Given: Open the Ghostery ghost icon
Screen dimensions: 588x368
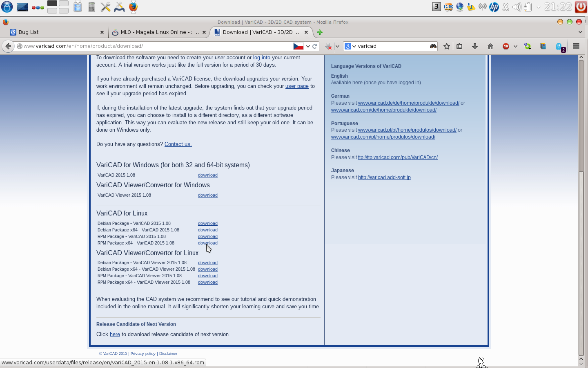Looking at the screenshot, I should pyautogui.click(x=560, y=47).
